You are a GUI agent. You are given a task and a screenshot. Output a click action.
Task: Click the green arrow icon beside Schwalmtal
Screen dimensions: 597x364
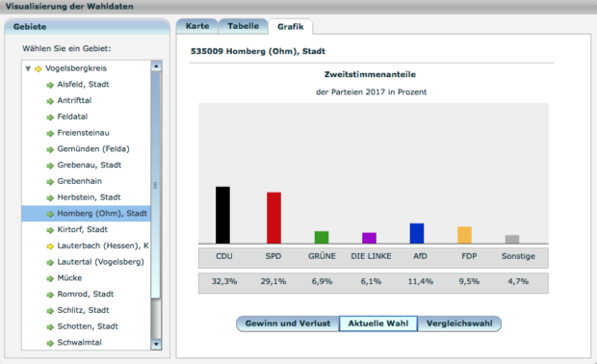(x=50, y=343)
